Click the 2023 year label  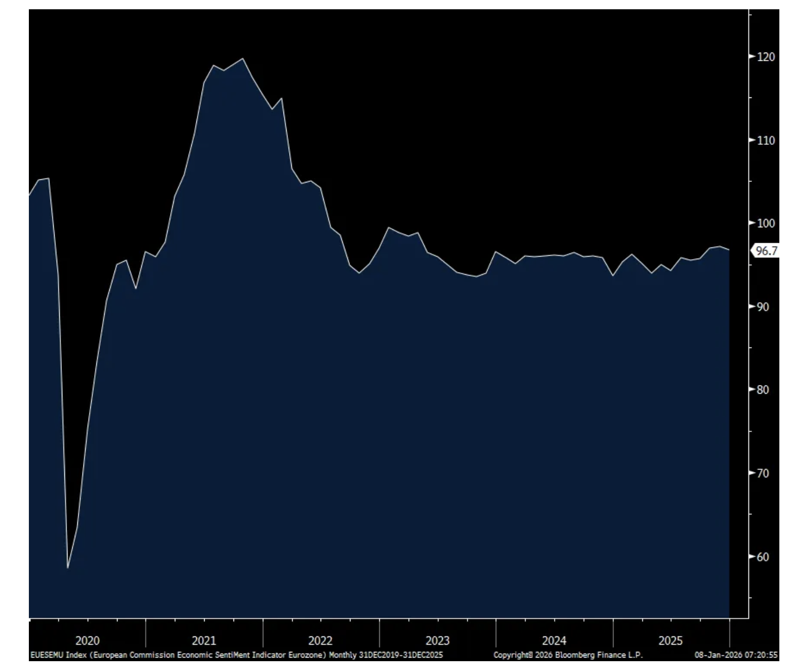click(x=437, y=641)
